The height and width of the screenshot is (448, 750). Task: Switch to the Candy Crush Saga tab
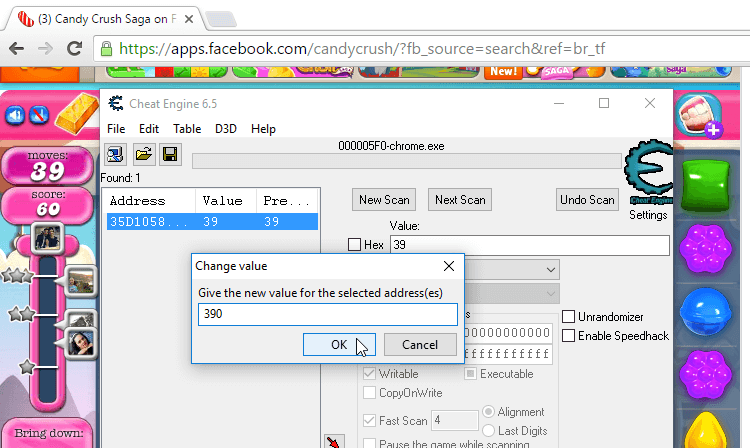105,19
